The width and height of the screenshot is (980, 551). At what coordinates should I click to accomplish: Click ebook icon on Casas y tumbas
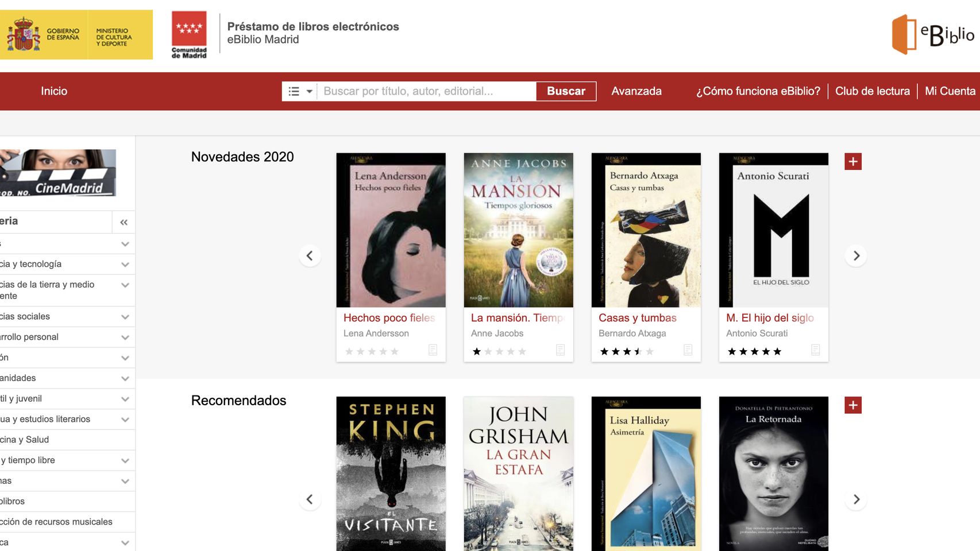click(x=688, y=350)
